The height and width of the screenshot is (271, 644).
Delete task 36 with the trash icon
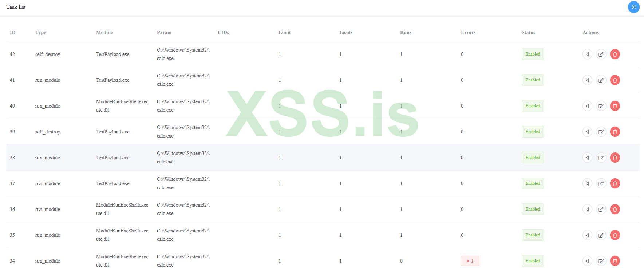coord(615,209)
